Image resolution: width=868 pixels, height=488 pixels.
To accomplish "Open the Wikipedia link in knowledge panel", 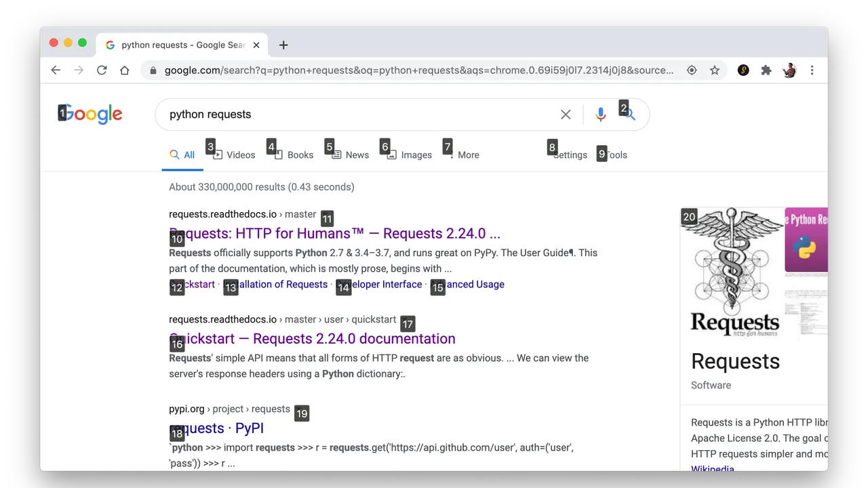I will pos(713,469).
